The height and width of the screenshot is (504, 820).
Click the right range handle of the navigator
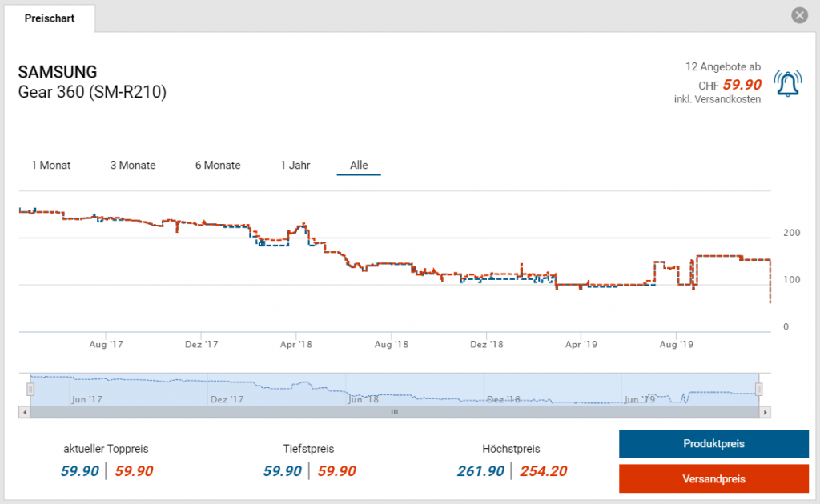pos(758,390)
